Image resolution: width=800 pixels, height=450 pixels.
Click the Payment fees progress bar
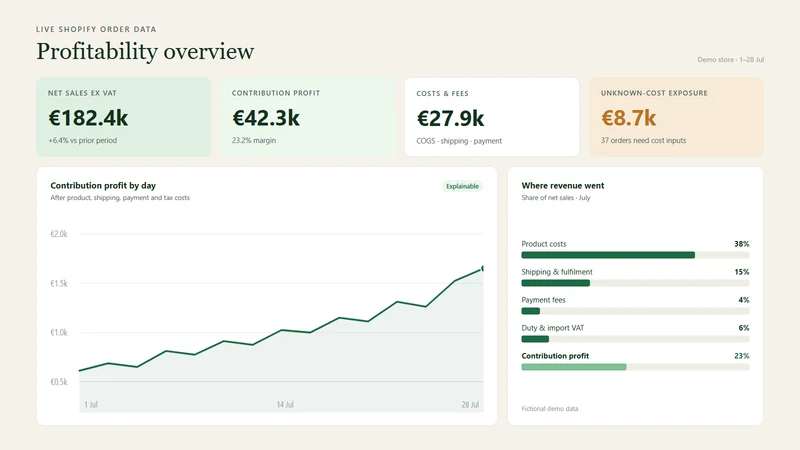[635, 311]
